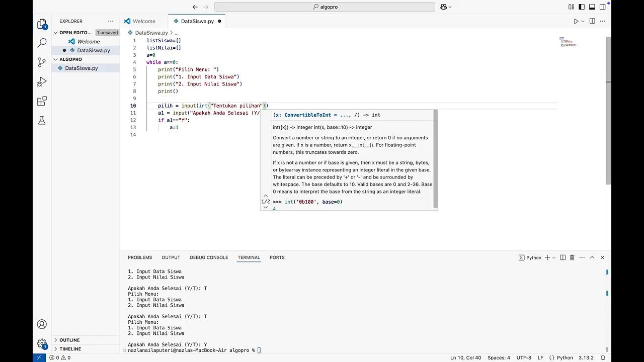Screen dimensions: 644x362
Task: Open the new terminal launch profile dropdown
Action: tap(554, 257)
